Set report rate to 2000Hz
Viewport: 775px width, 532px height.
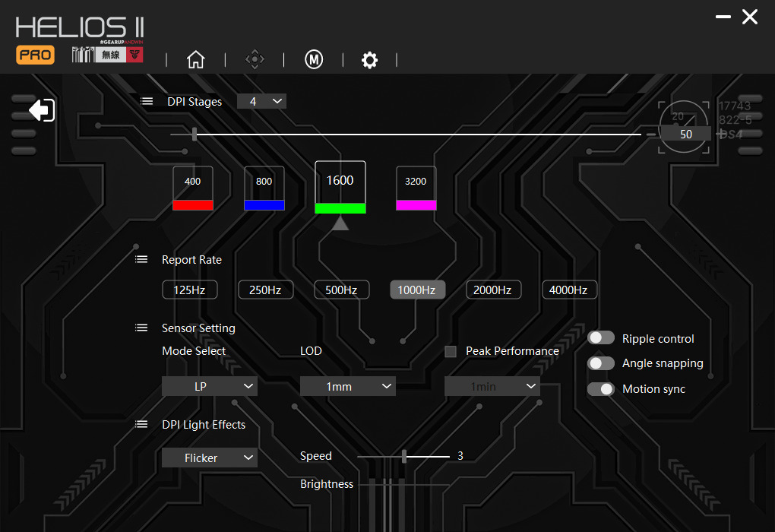[493, 290]
